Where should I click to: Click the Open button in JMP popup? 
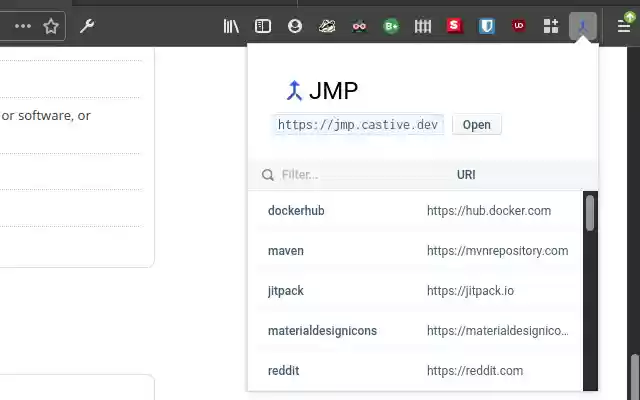pyautogui.click(x=477, y=124)
